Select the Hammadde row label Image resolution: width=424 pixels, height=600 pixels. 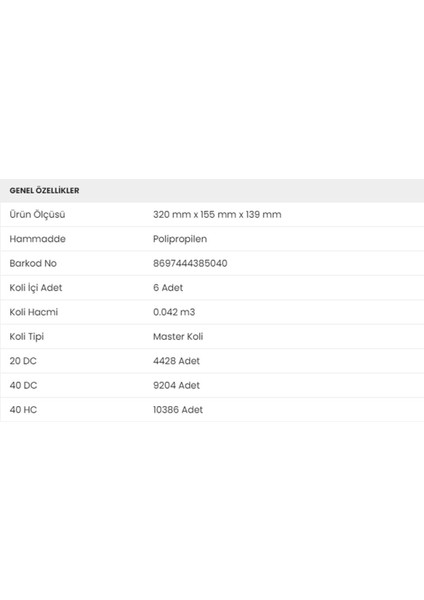coord(38,239)
